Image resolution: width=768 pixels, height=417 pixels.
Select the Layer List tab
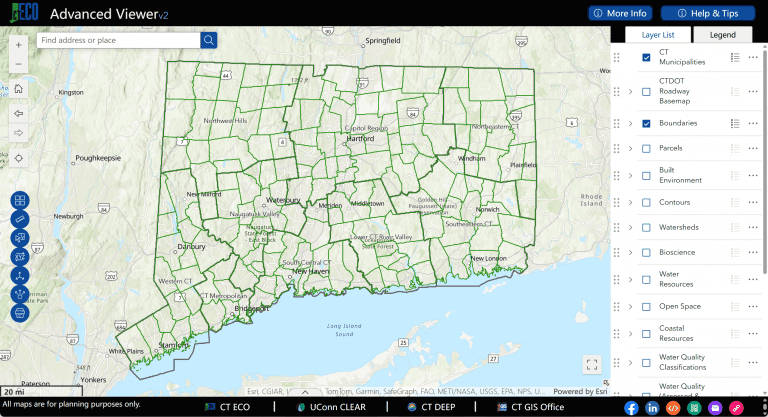tap(657, 35)
